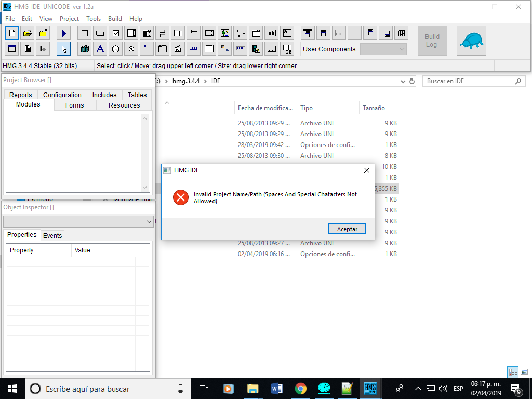Click the Close Project yellow folder icon
The image size is (532, 399).
tap(43, 33)
